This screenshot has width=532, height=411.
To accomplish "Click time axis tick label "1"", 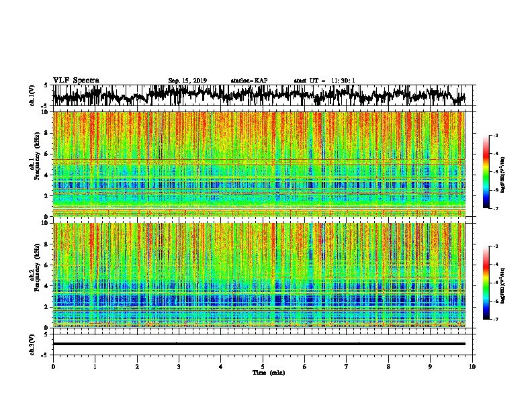I will [95, 367].
